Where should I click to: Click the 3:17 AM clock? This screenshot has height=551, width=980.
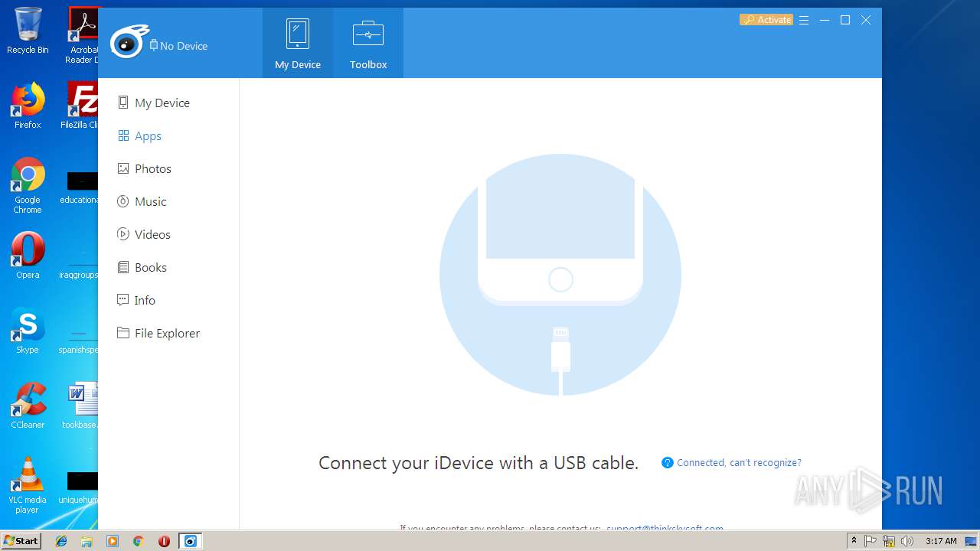point(941,541)
